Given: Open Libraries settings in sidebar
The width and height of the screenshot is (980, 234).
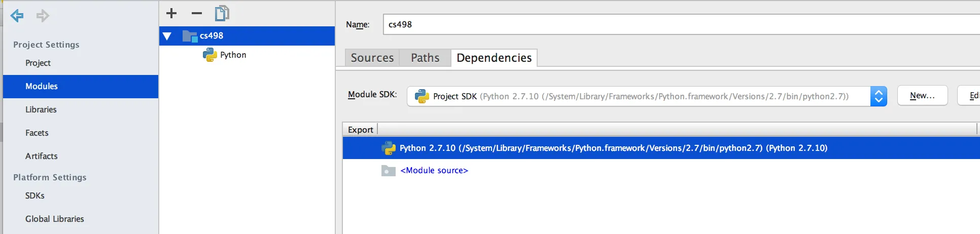Looking at the screenshot, I should [41, 109].
